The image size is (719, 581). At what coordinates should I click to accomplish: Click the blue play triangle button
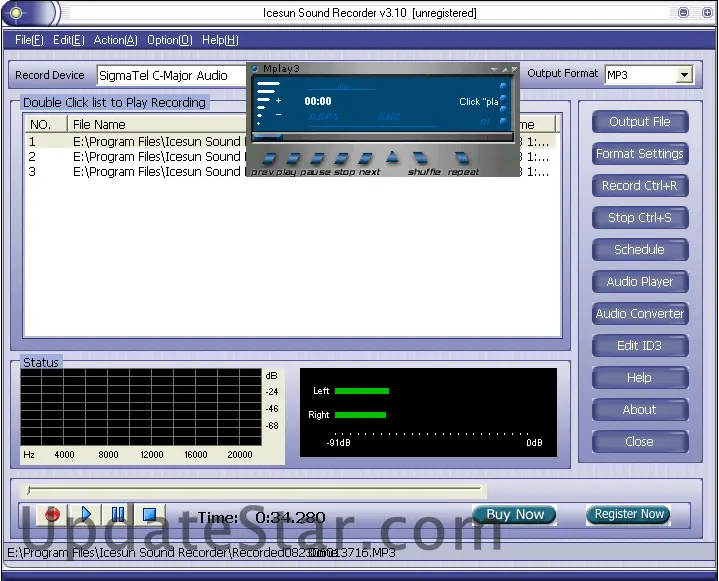tap(85, 515)
